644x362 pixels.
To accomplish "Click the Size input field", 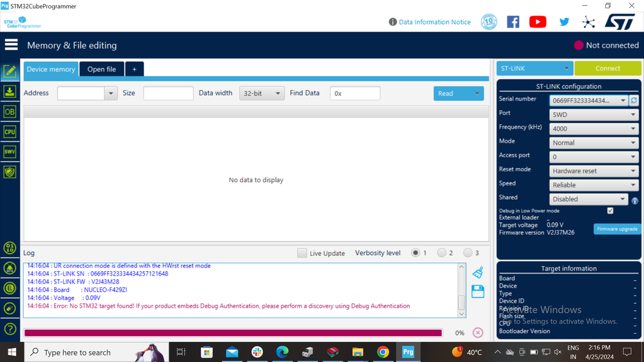I will pyautogui.click(x=168, y=93).
